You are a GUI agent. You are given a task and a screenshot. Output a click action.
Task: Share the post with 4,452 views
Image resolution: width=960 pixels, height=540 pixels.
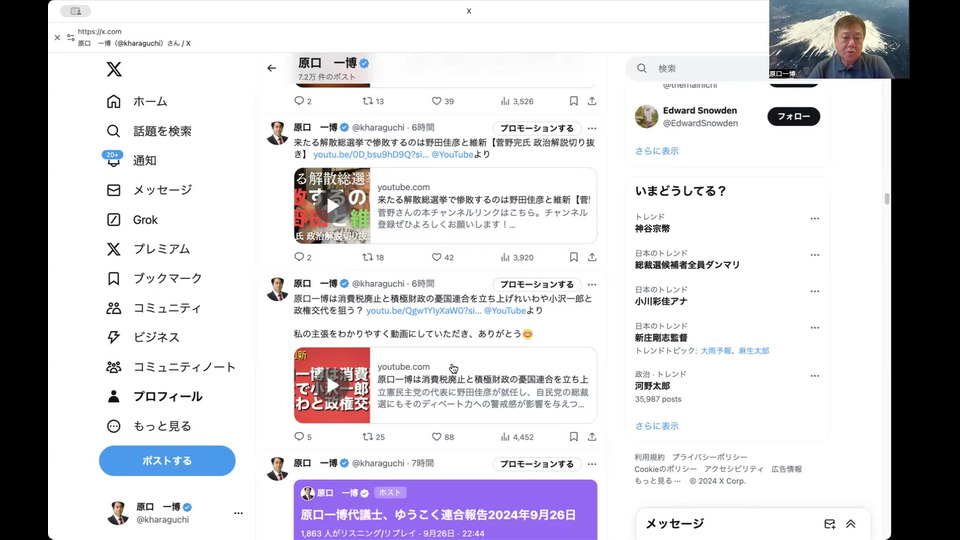pyautogui.click(x=592, y=437)
